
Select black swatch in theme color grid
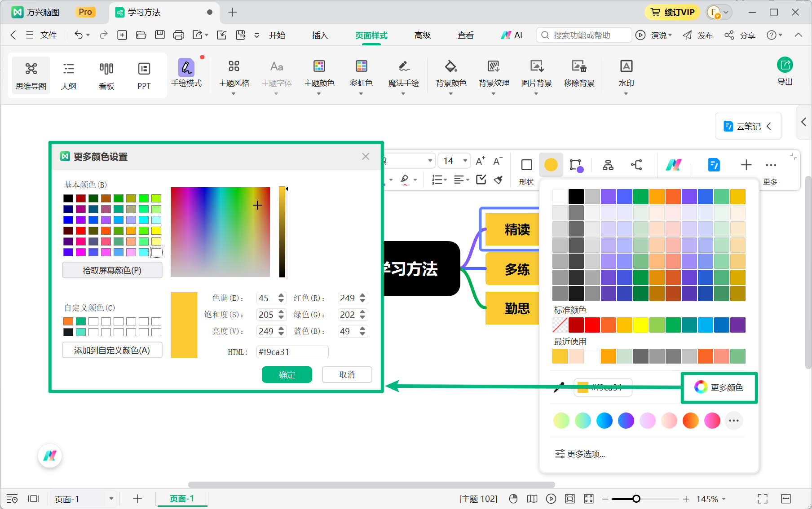pos(576,197)
